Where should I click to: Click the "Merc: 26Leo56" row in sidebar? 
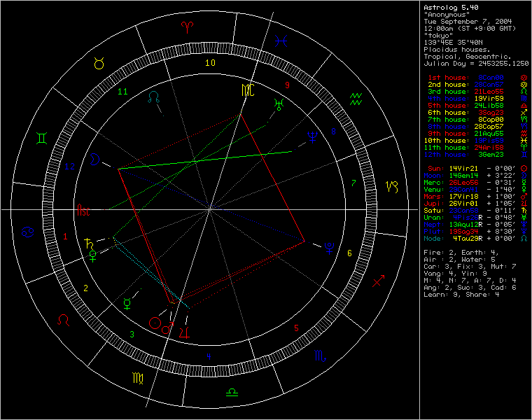point(475,183)
